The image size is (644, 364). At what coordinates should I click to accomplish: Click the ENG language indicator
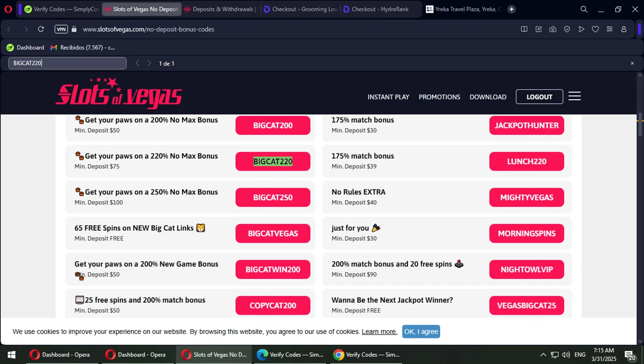click(580, 355)
